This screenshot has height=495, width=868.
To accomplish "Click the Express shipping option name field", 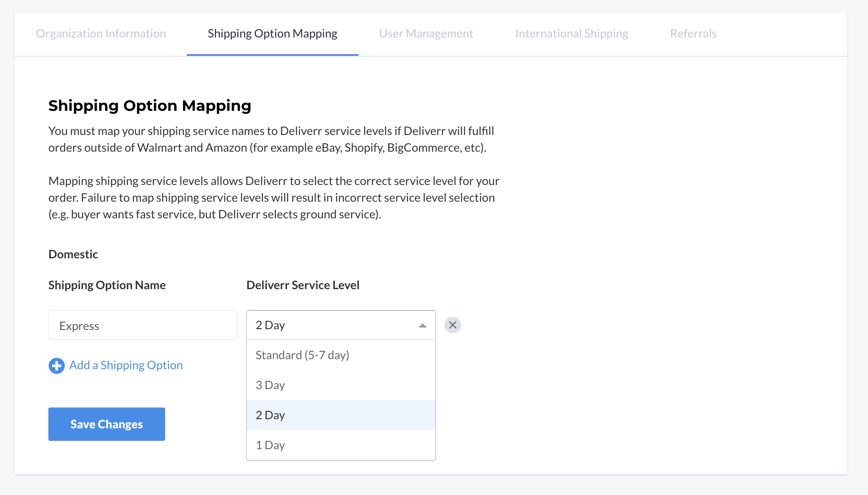I will [143, 325].
